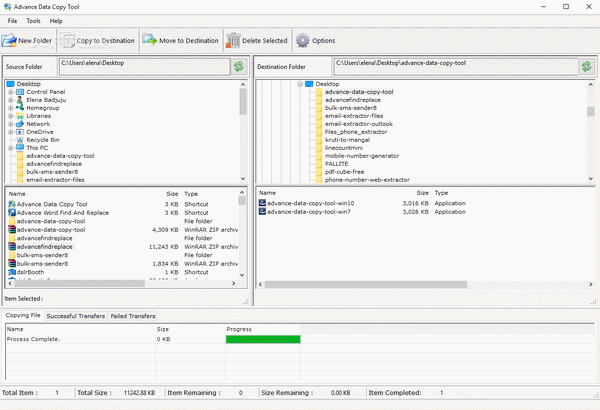Open the Help menu
Viewport: 600px width, 410px height.
click(56, 21)
